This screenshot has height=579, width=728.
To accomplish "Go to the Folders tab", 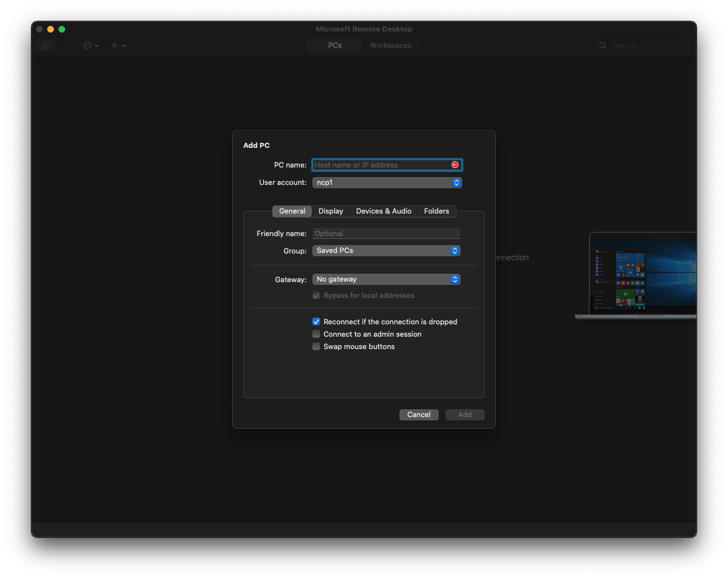I will pyautogui.click(x=436, y=211).
